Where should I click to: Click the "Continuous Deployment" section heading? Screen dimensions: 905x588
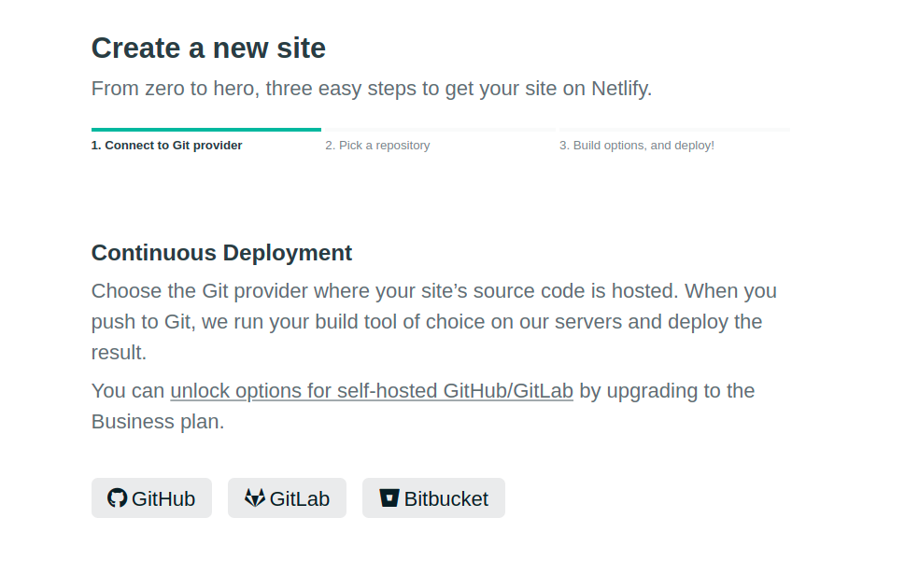pos(221,253)
